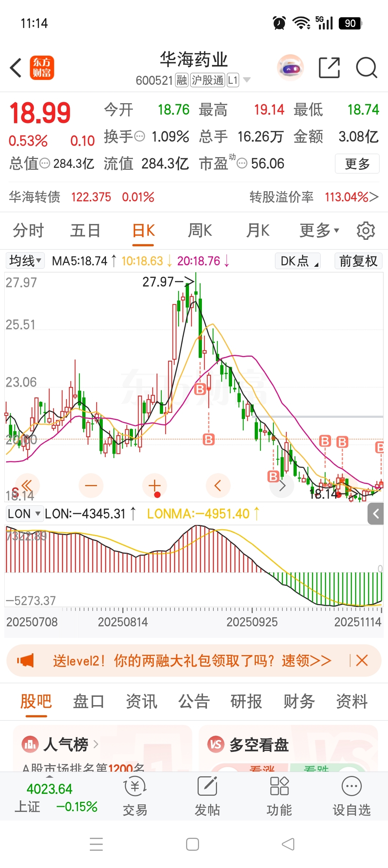Tap B signal marker below 23.06 level
Screen dimensions: 388x868
[200, 389]
